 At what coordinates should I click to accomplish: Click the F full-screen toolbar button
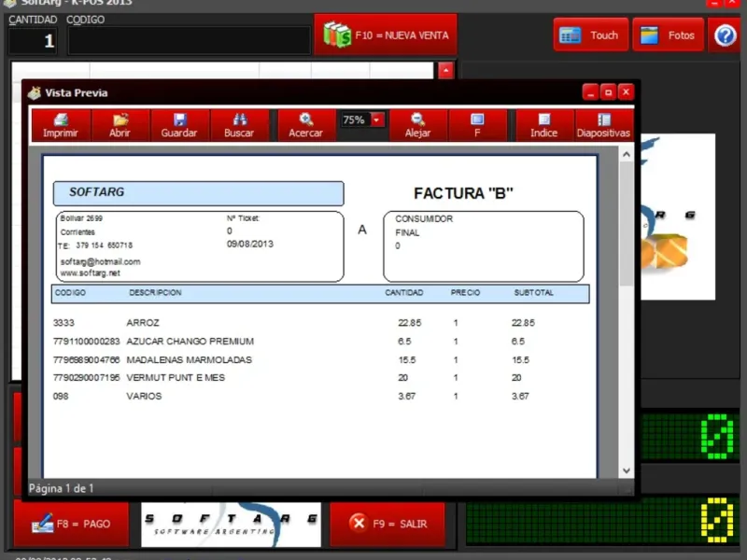pos(477,125)
